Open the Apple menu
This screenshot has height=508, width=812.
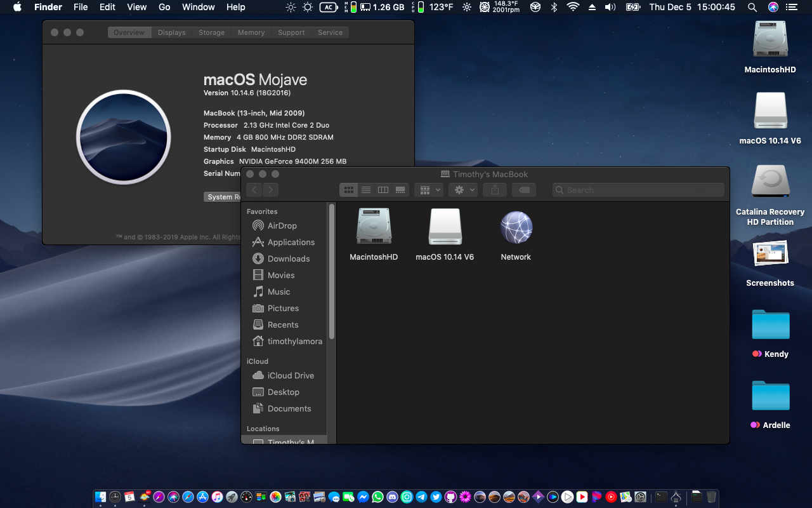coord(17,7)
